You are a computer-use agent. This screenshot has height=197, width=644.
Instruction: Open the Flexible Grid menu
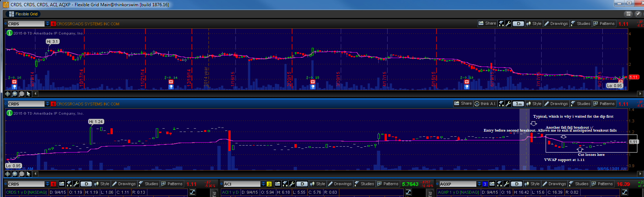pyautogui.click(x=23, y=14)
